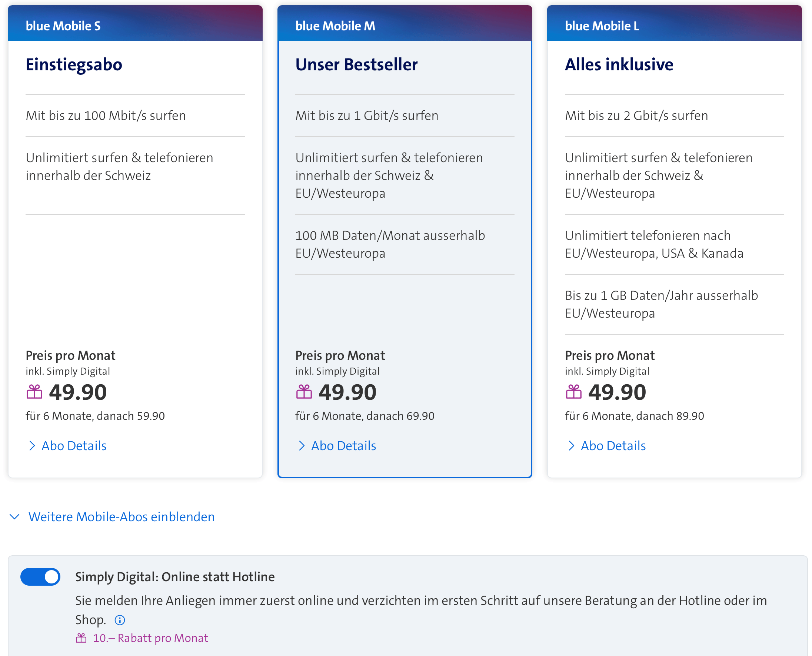812x656 pixels.
Task: Click the Alles inklusive card heading
Action: [x=619, y=64]
